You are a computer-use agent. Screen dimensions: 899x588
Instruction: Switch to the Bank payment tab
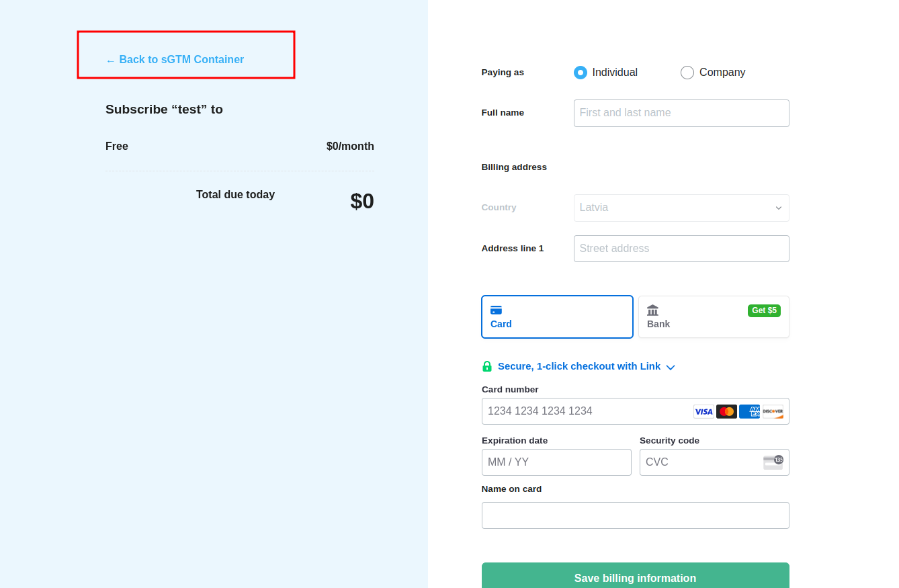714,317
